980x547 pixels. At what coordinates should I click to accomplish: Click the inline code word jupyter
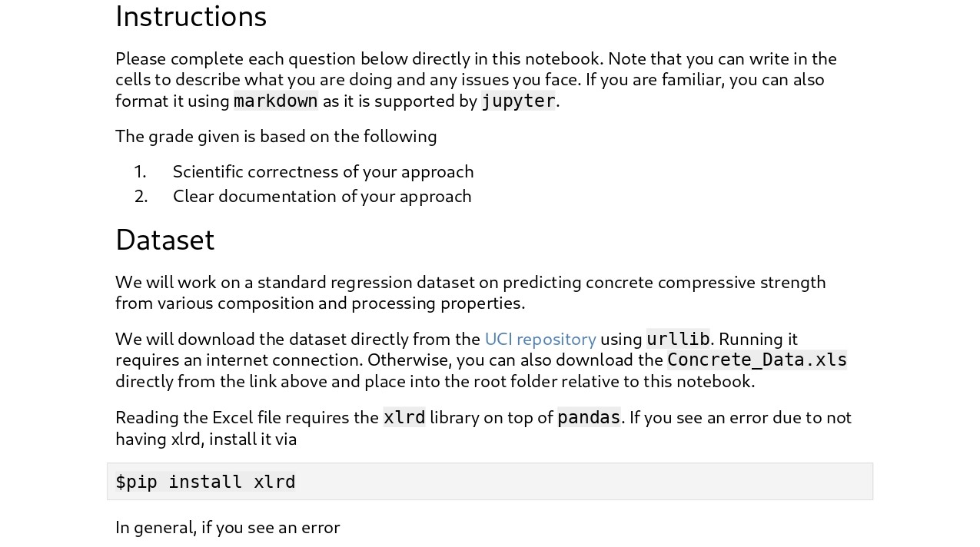click(517, 101)
